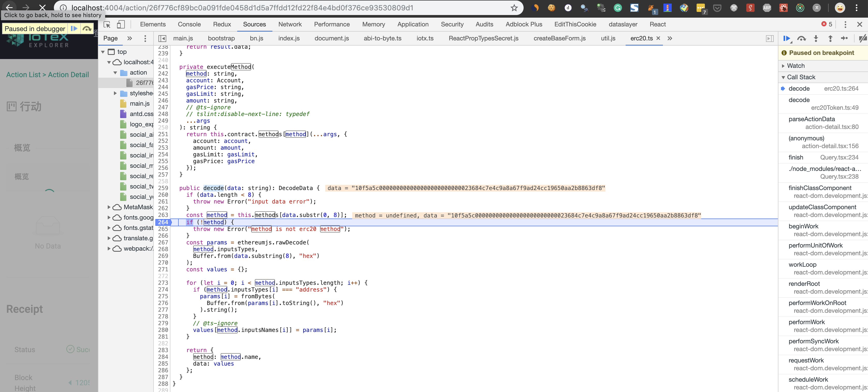The width and height of the screenshot is (868, 392).
Task: Toggle the device emulation toolbar
Action: click(x=121, y=25)
